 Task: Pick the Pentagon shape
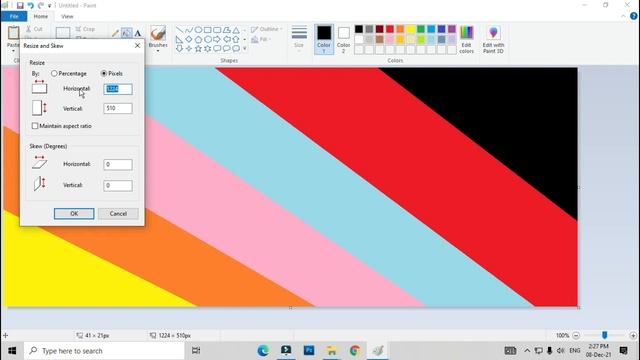tap(198, 40)
